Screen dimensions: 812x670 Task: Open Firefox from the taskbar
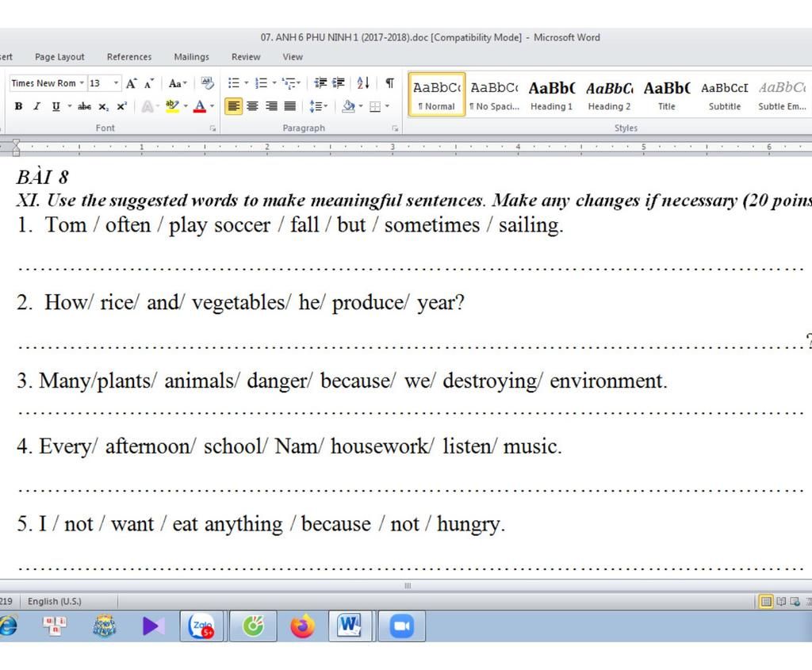click(302, 626)
